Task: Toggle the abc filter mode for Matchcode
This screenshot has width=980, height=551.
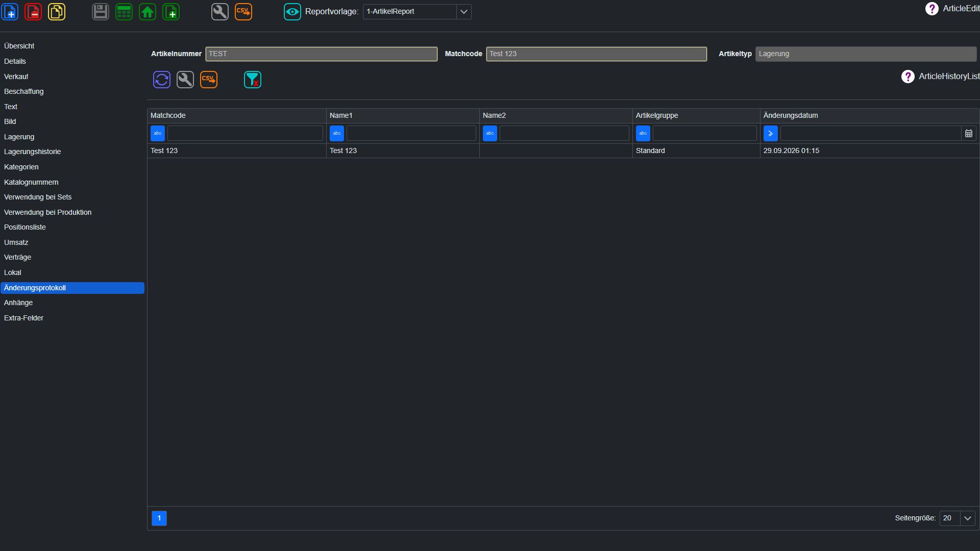Action: (x=158, y=133)
